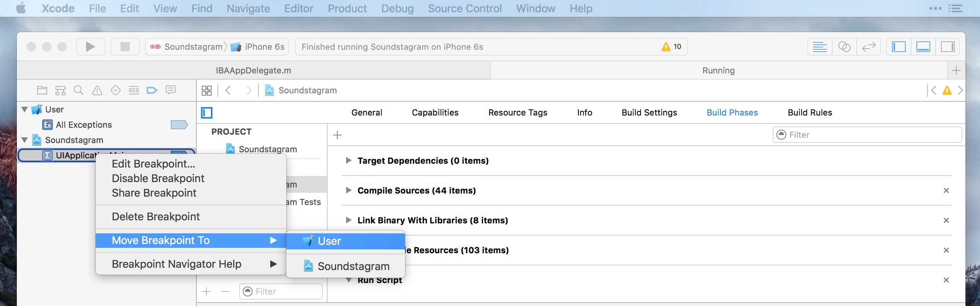Open the Issue navigator warning icon
Screen dimensions: 980x306
[x=97, y=90]
